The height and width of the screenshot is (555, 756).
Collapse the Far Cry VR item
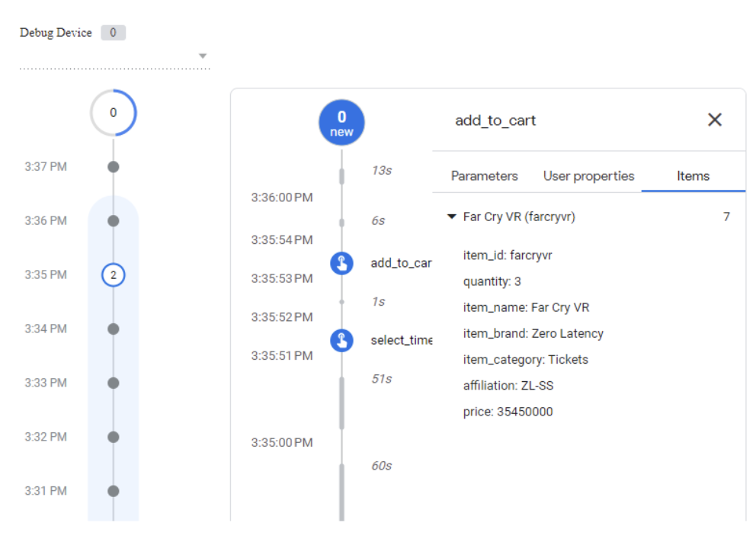tap(452, 217)
